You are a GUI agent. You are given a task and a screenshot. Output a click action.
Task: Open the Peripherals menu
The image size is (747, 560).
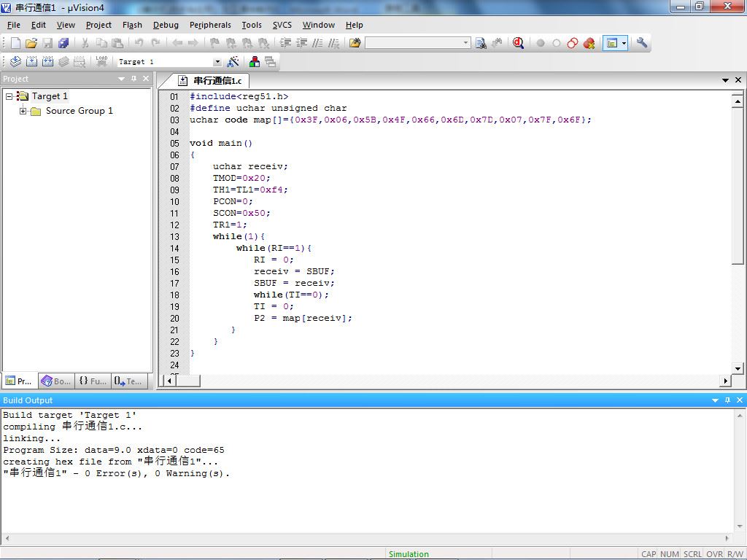pos(210,25)
